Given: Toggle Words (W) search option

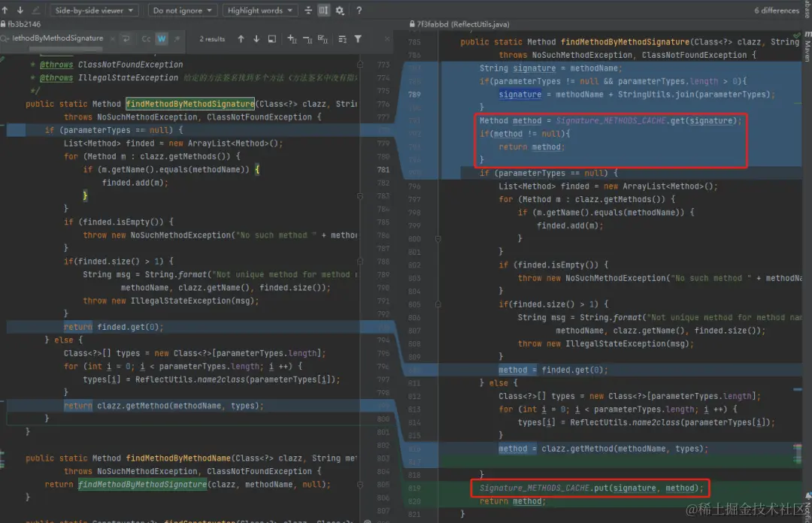Looking at the screenshot, I should (x=162, y=39).
